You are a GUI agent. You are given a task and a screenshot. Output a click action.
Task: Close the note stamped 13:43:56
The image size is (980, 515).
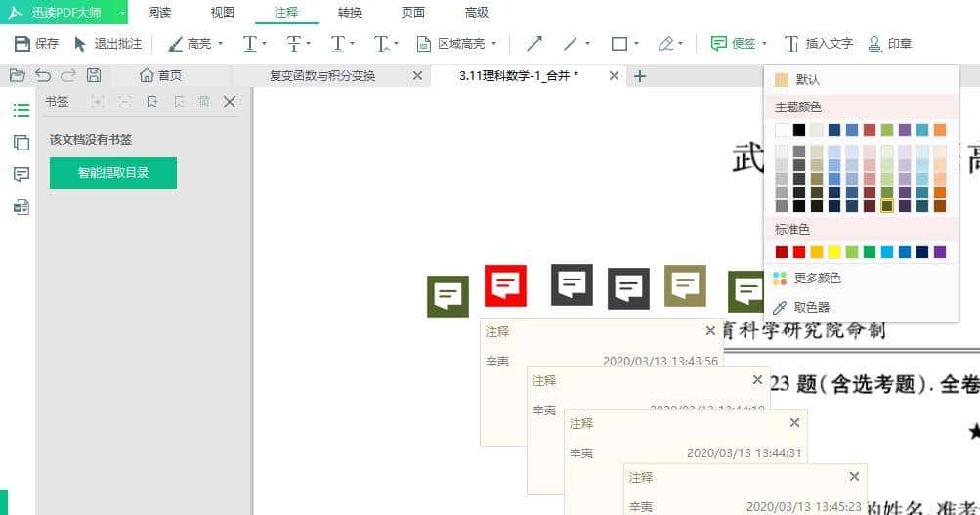click(x=710, y=331)
